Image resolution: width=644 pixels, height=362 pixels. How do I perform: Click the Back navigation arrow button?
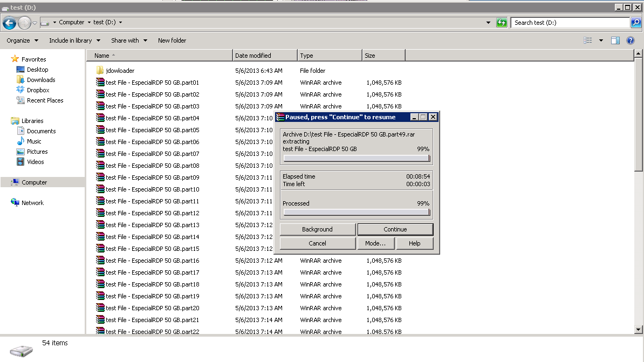[9, 23]
